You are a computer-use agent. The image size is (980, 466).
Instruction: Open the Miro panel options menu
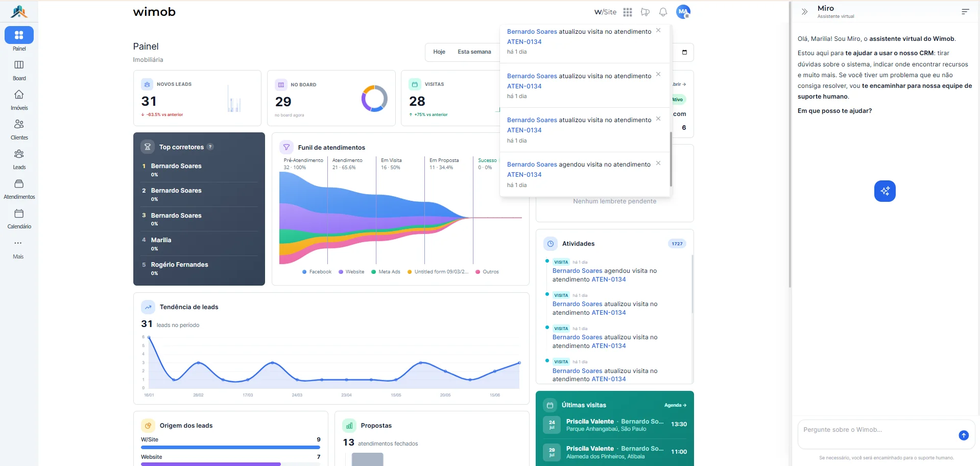pyautogui.click(x=965, y=12)
